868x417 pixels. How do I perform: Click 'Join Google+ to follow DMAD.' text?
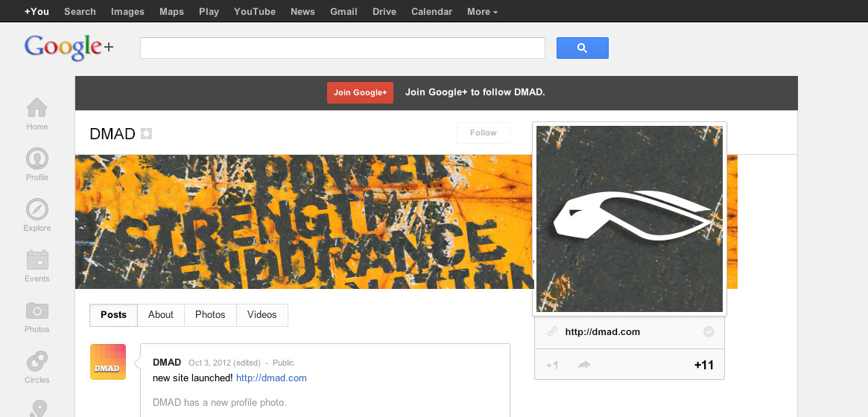pos(475,92)
